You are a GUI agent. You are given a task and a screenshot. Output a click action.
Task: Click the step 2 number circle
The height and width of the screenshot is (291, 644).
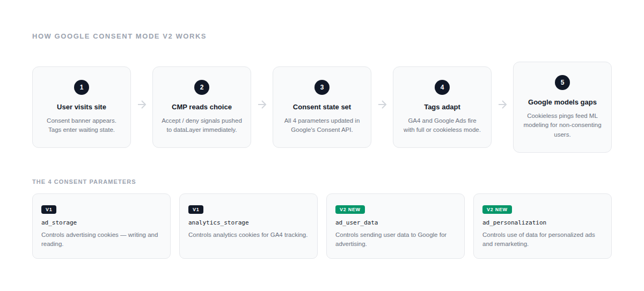click(x=202, y=87)
